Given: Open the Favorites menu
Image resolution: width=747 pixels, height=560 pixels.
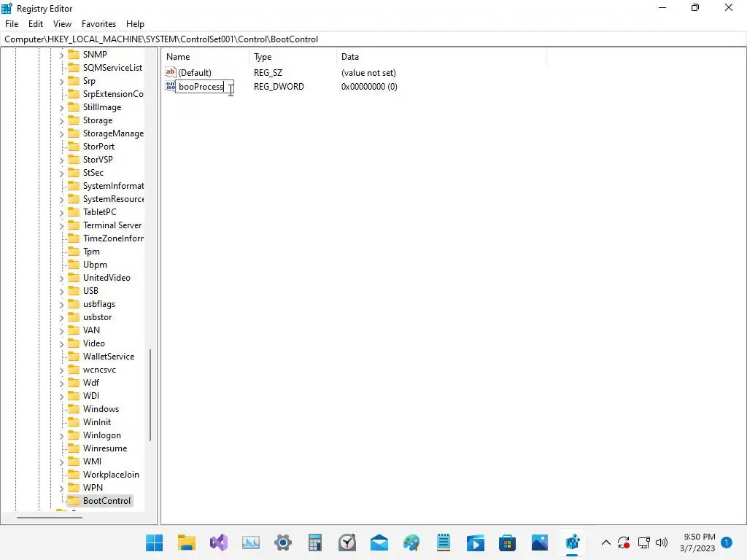Looking at the screenshot, I should coord(98,24).
